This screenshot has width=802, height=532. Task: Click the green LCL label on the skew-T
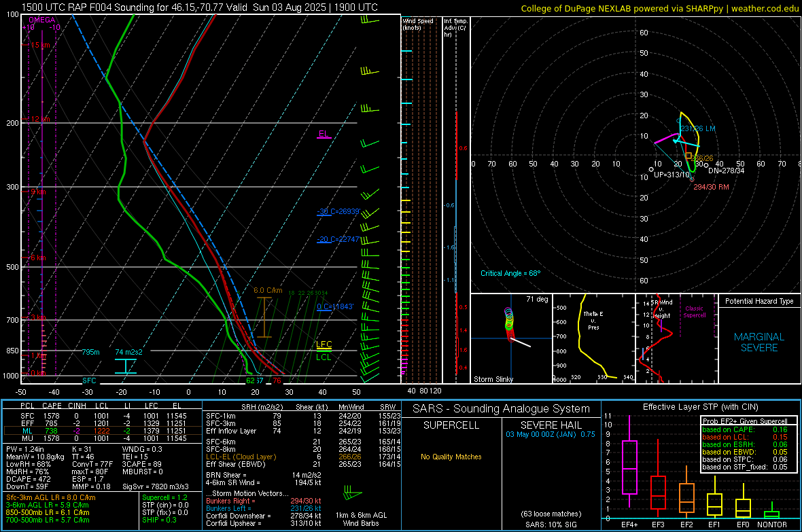click(x=324, y=357)
